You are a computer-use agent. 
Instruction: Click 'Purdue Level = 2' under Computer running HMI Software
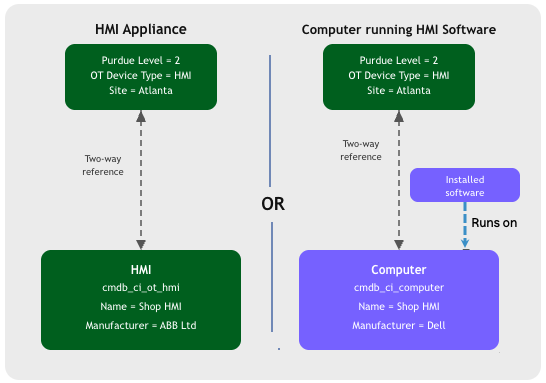point(399,60)
